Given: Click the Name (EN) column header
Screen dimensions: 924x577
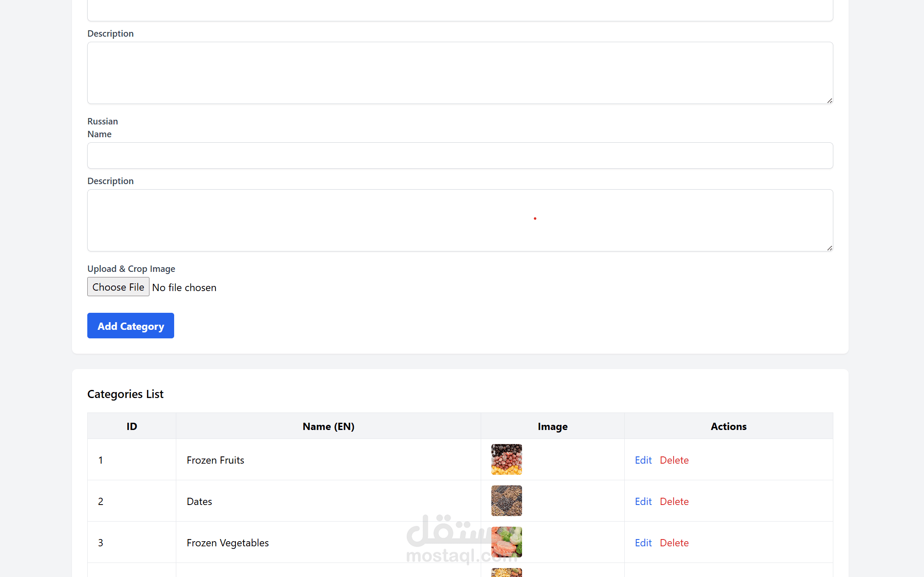Looking at the screenshot, I should click(x=328, y=426).
